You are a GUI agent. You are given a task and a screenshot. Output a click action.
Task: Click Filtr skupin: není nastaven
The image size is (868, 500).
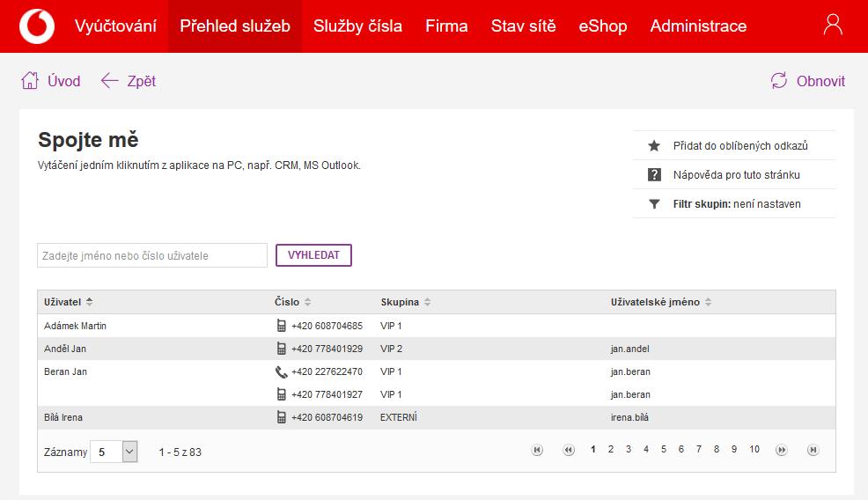737,204
